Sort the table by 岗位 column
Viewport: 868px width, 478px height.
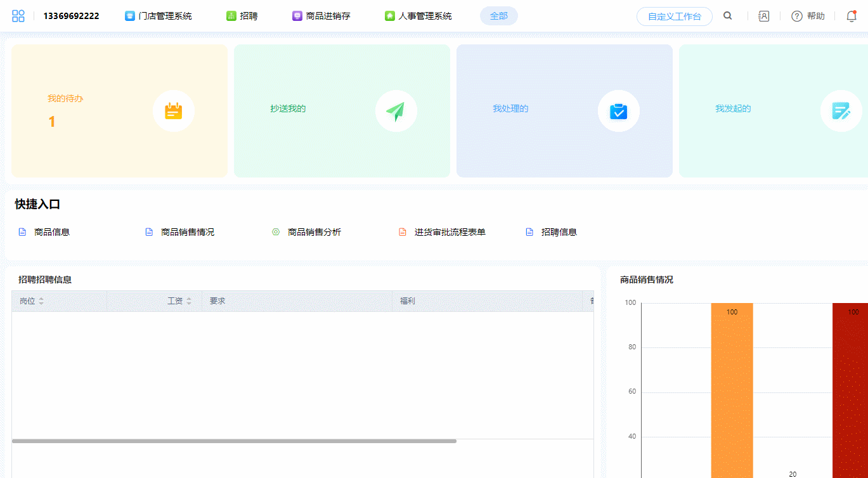click(x=41, y=301)
